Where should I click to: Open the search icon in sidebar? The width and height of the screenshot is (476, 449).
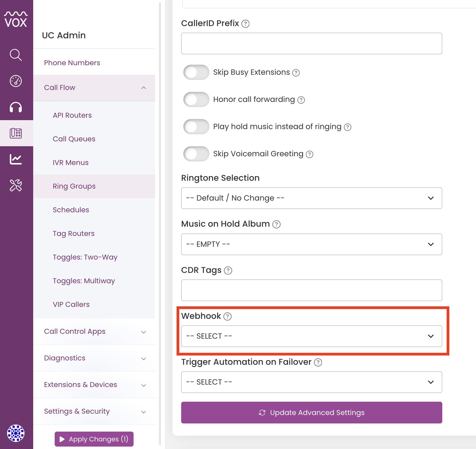tap(16, 55)
